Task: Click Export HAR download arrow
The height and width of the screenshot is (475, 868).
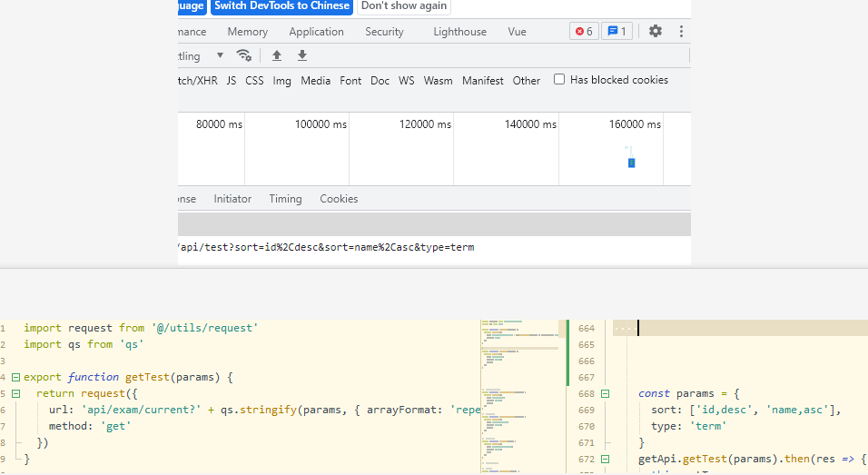Action: point(301,55)
